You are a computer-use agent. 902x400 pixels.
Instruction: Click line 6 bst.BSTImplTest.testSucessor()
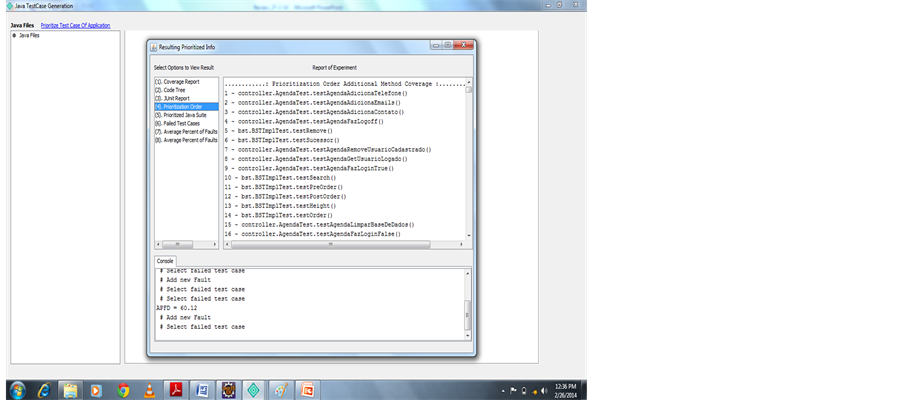(282, 140)
